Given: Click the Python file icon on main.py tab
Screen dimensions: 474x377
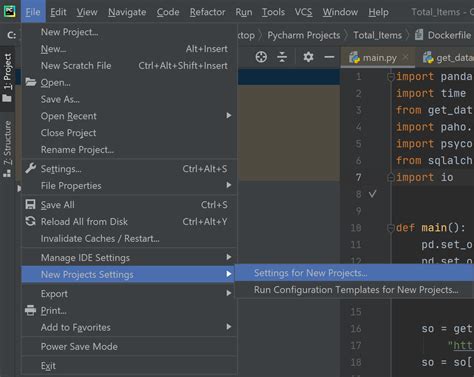Looking at the screenshot, I should click(x=354, y=58).
